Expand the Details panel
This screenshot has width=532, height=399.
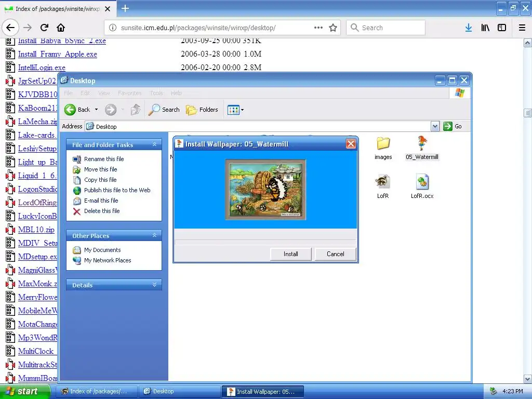tap(154, 285)
